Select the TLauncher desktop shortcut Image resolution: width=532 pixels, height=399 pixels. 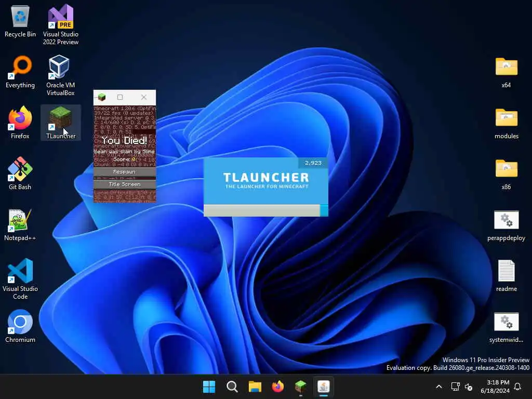coord(61,123)
